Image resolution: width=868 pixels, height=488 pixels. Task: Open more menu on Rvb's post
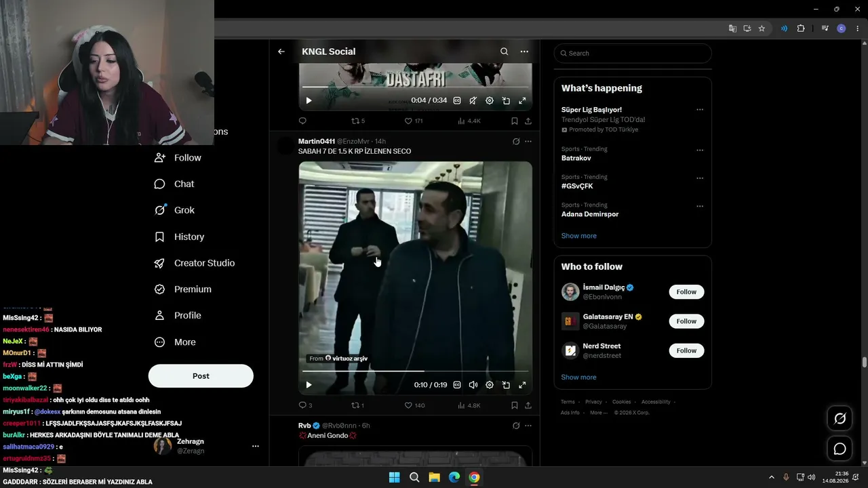pos(528,426)
